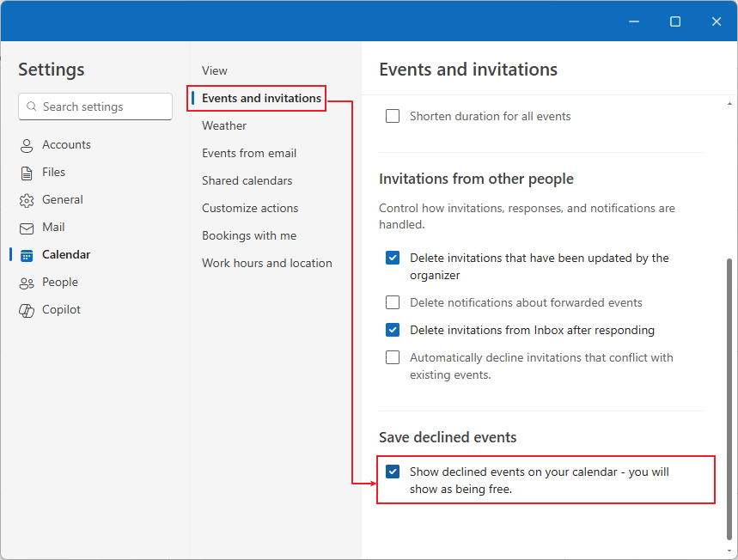Enable Shorten duration for all events

point(393,116)
